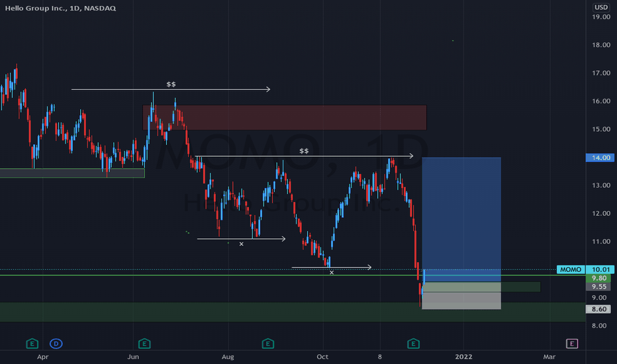Open the earnings E marker between Aug and Oct

268,343
